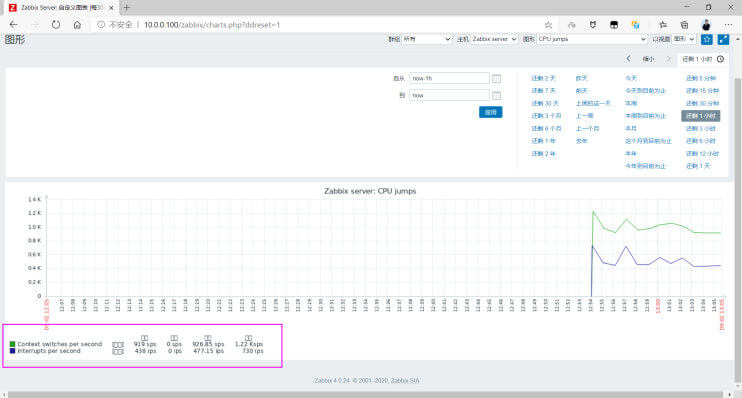
Task: Toggle fullscreen mode with blue expand button
Action: (x=723, y=39)
